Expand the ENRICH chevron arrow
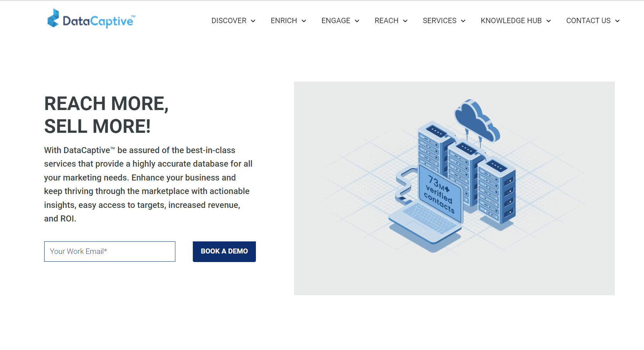 (304, 21)
